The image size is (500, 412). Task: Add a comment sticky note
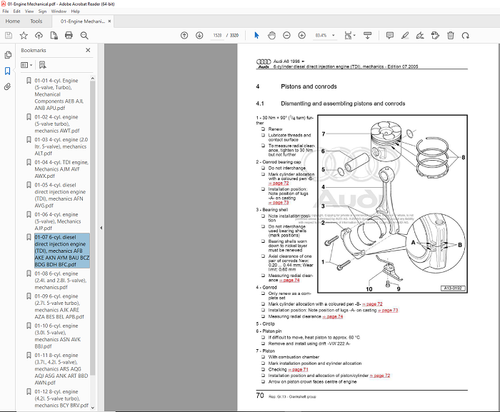(x=390, y=35)
